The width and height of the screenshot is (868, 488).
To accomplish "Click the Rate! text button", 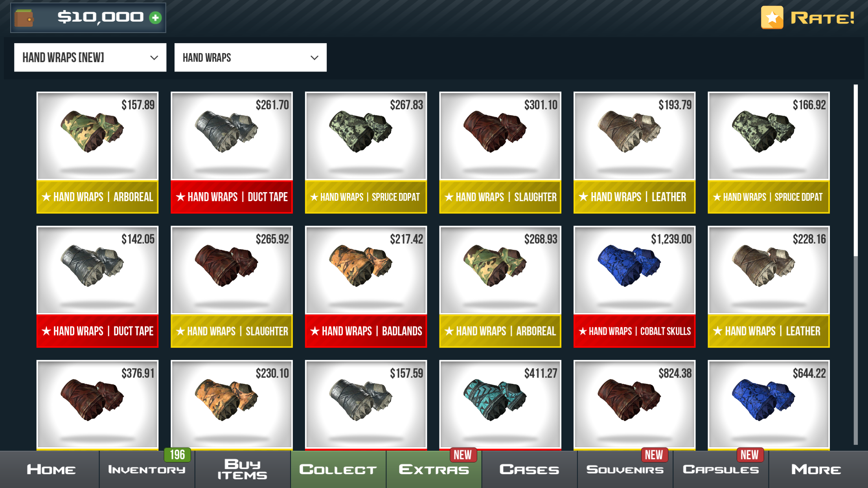I will 822,18.
